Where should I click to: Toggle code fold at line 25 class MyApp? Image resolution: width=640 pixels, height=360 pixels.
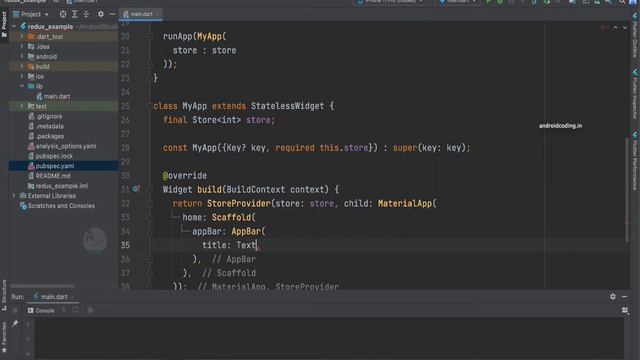[x=150, y=106]
